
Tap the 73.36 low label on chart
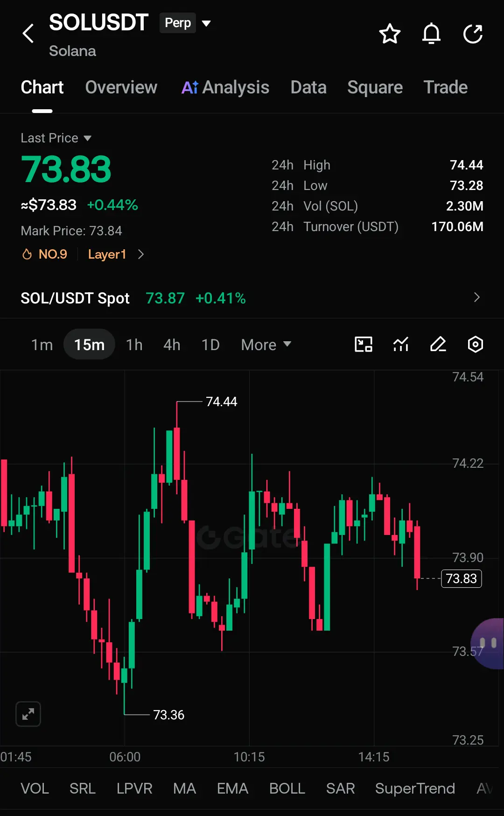pos(169,715)
